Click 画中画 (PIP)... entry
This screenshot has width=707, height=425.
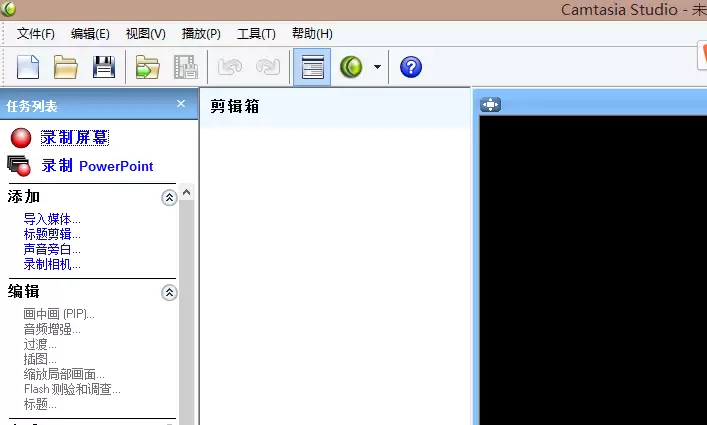[x=59, y=314]
